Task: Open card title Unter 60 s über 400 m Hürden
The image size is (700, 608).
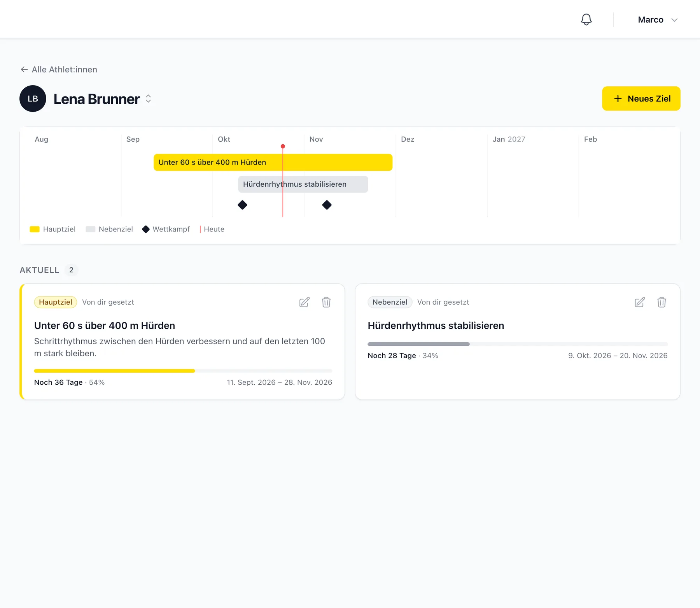Action: [x=105, y=326]
